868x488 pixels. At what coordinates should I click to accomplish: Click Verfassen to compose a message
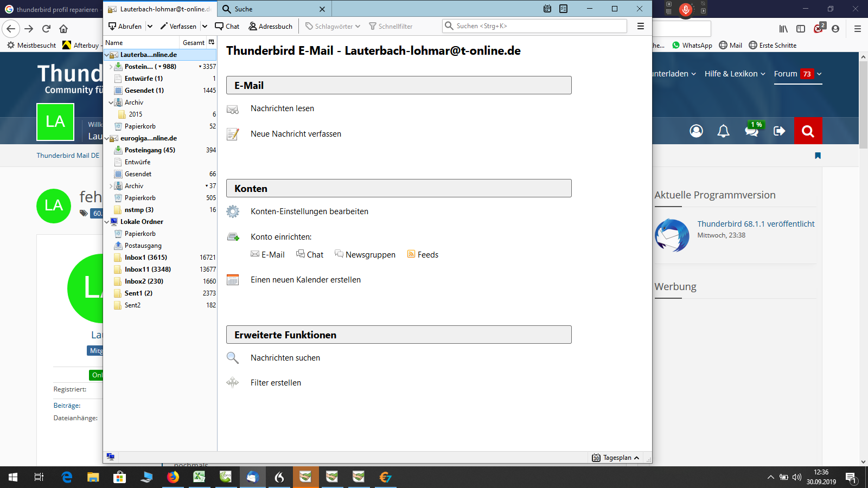click(178, 26)
